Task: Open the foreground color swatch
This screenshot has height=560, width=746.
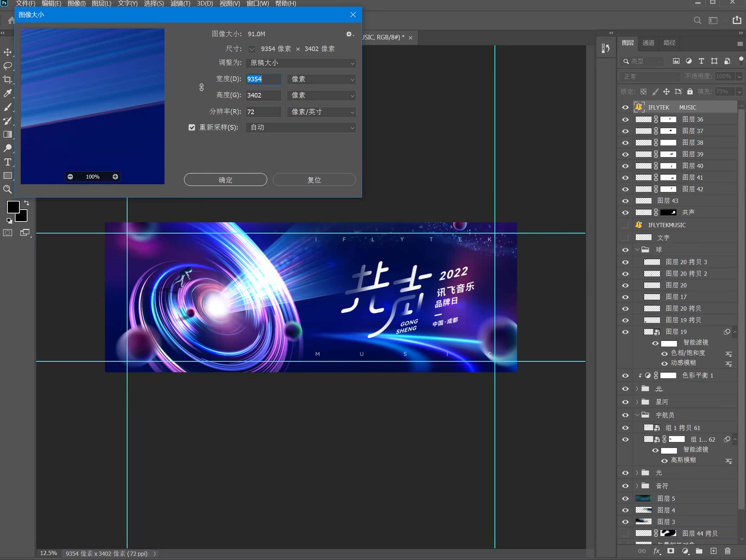Action: point(13,207)
